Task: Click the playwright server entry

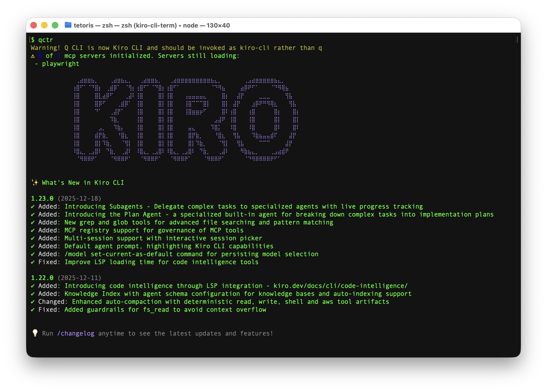Action: [60, 64]
